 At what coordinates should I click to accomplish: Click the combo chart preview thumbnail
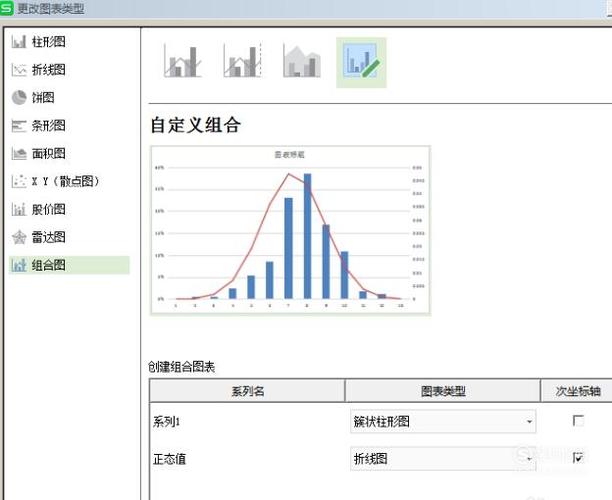(290, 230)
